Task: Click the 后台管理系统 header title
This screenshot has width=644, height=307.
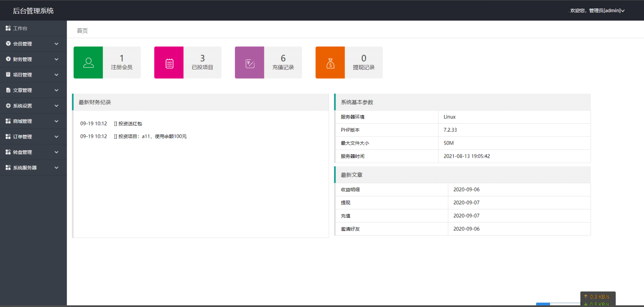Action: (33, 11)
